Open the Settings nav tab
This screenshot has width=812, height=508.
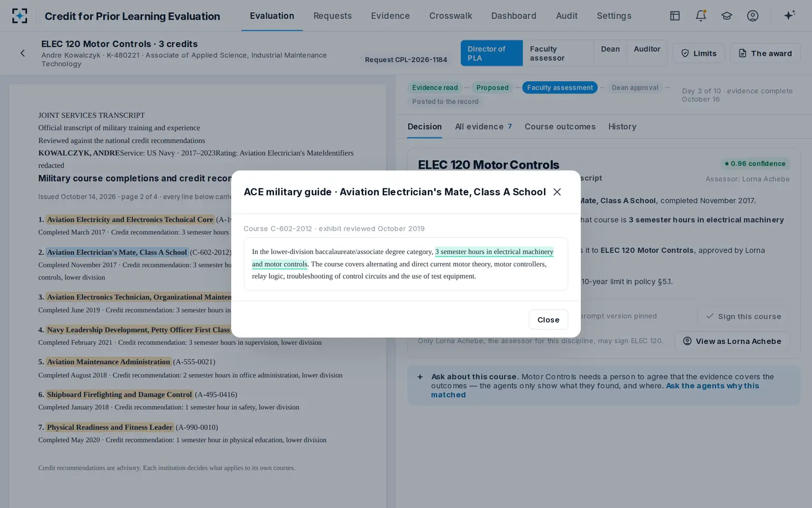pos(614,16)
